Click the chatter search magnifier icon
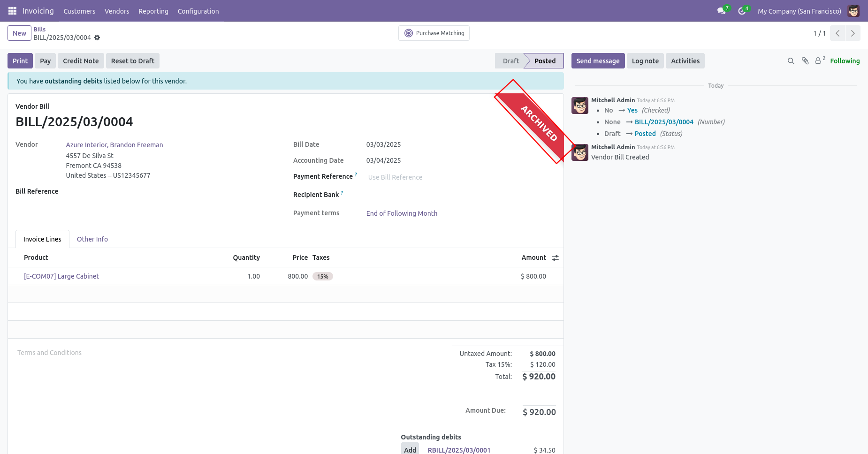Viewport: 868px width, 454px height. pyautogui.click(x=791, y=61)
